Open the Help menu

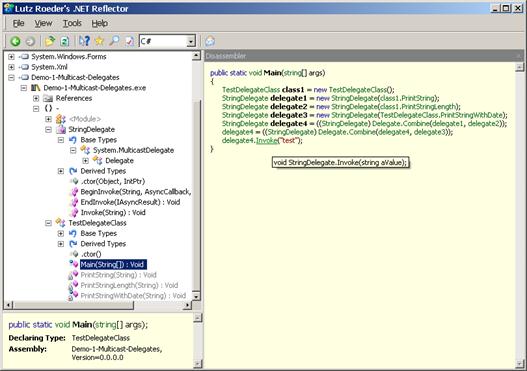pyautogui.click(x=99, y=23)
